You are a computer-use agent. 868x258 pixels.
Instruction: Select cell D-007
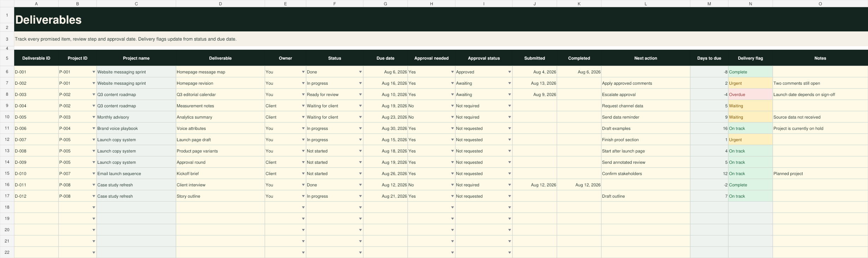click(x=36, y=140)
